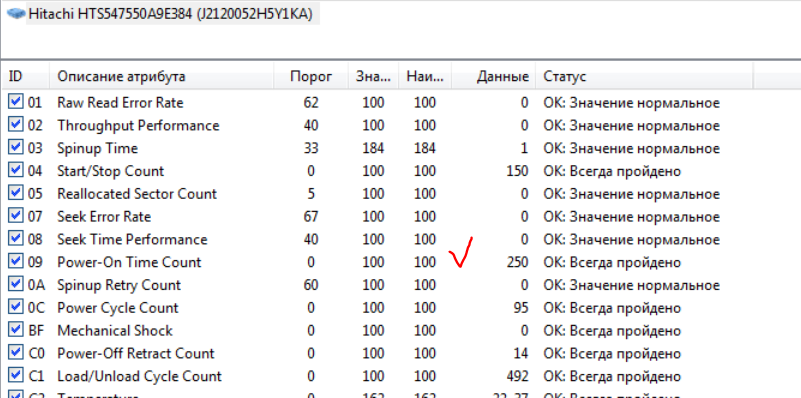Select the Power-On Time Count attribute name
Screen dimensions: 801x398
[x=129, y=263]
